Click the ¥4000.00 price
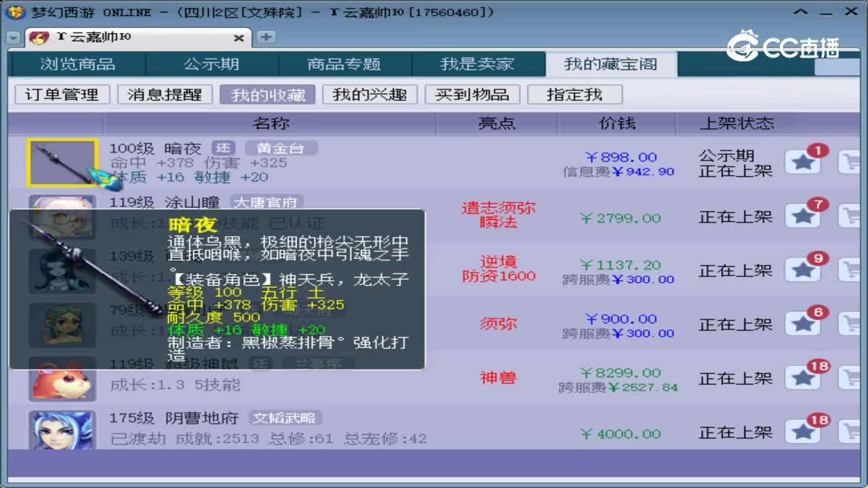This screenshot has width=868, height=488. point(620,434)
